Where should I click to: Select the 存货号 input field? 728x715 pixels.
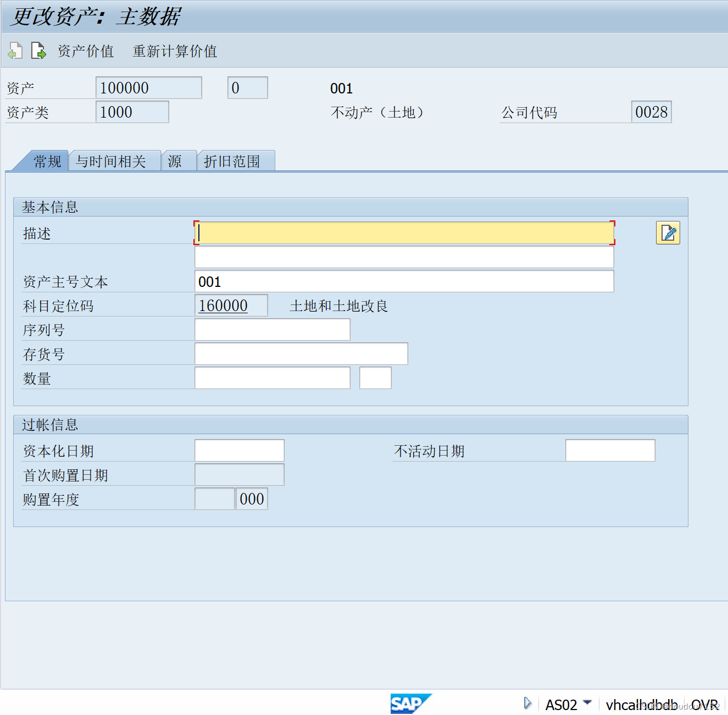click(x=301, y=354)
